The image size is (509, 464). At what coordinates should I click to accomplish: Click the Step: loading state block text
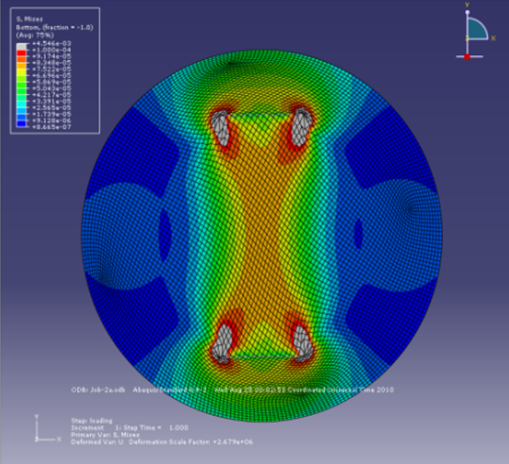(x=92, y=421)
